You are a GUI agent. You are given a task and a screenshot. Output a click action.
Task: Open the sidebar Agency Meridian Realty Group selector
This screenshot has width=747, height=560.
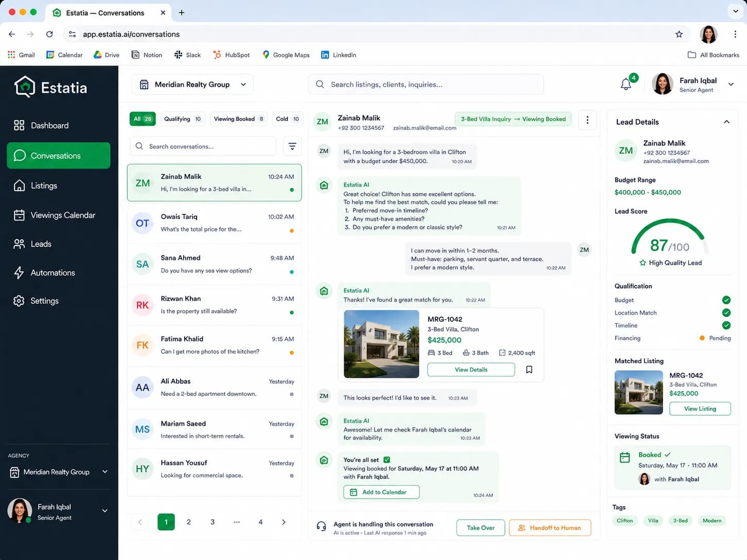click(59, 472)
